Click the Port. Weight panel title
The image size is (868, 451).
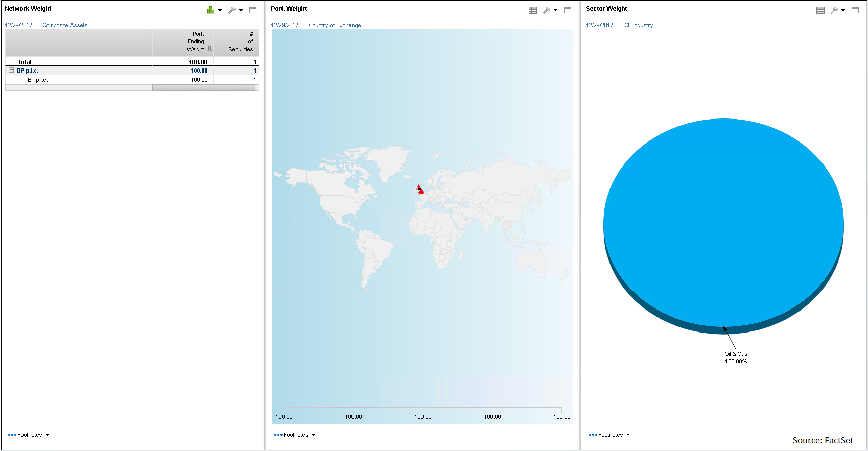(x=289, y=9)
